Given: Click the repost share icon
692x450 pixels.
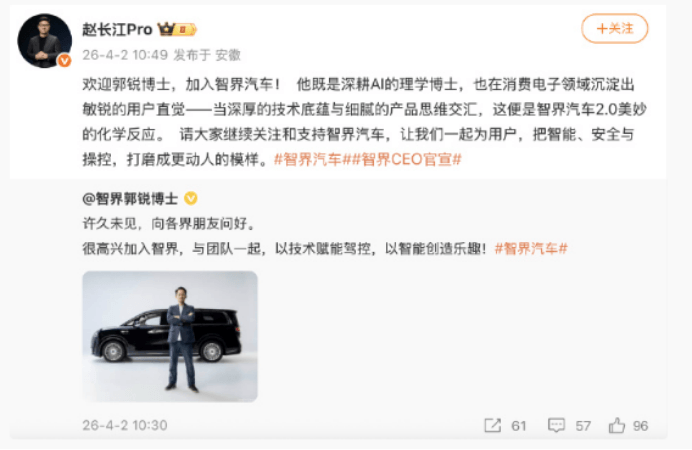Looking at the screenshot, I should [493, 425].
